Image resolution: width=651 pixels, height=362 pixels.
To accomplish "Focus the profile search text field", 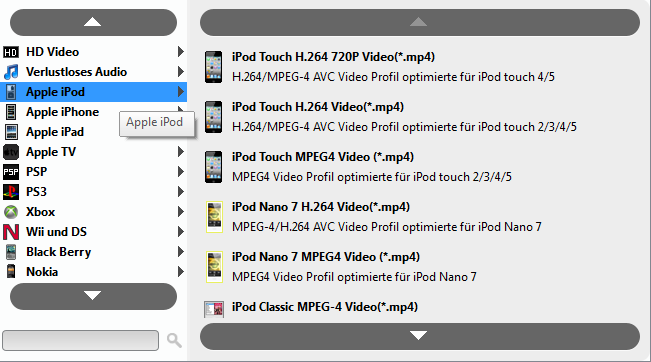I will point(81,340).
